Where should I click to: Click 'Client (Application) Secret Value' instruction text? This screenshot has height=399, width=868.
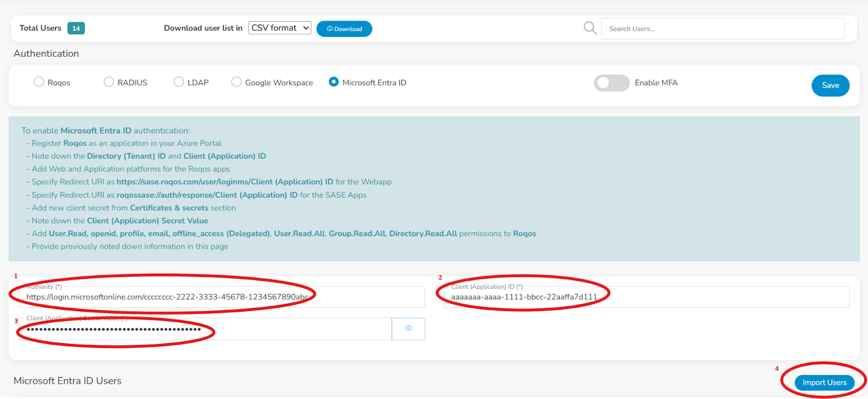pyautogui.click(x=148, y=221)
